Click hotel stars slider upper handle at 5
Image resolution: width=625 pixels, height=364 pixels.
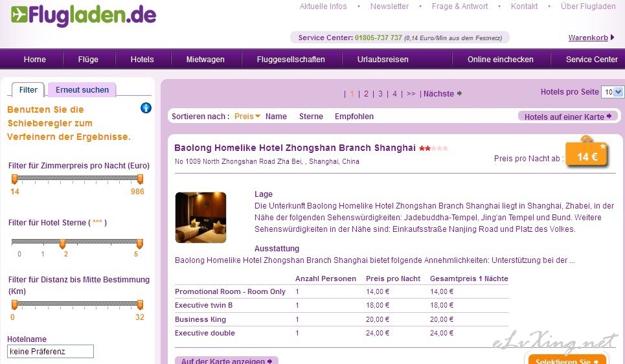click(x=139, y=244)
